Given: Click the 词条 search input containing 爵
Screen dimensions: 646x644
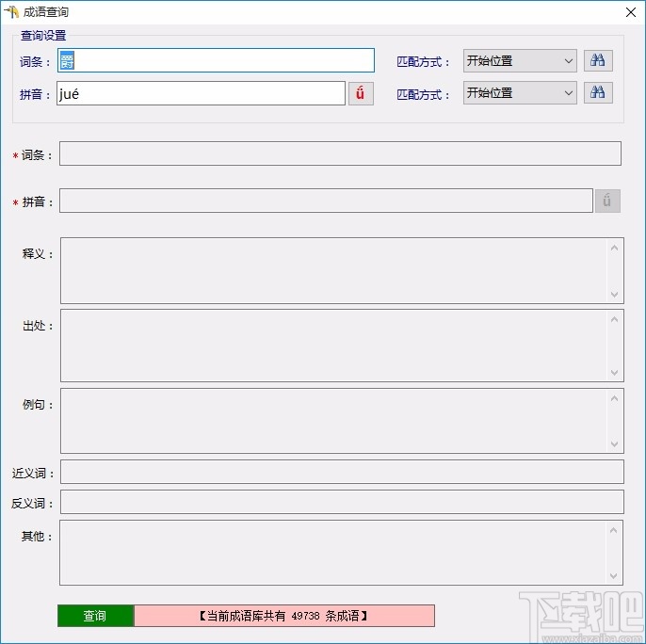Looking at the screenshot, I should point(216,60).
